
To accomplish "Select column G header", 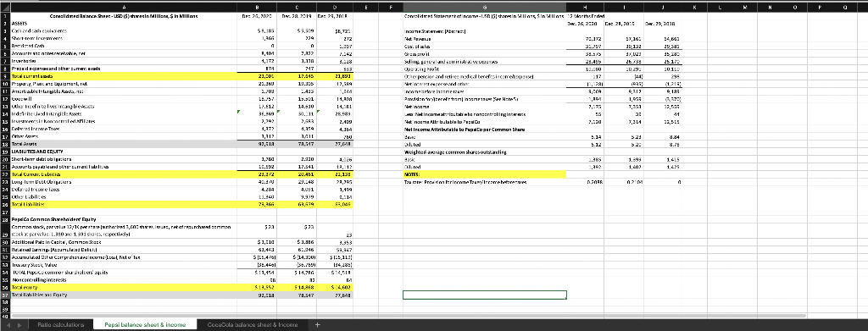I will coord(484,6).
